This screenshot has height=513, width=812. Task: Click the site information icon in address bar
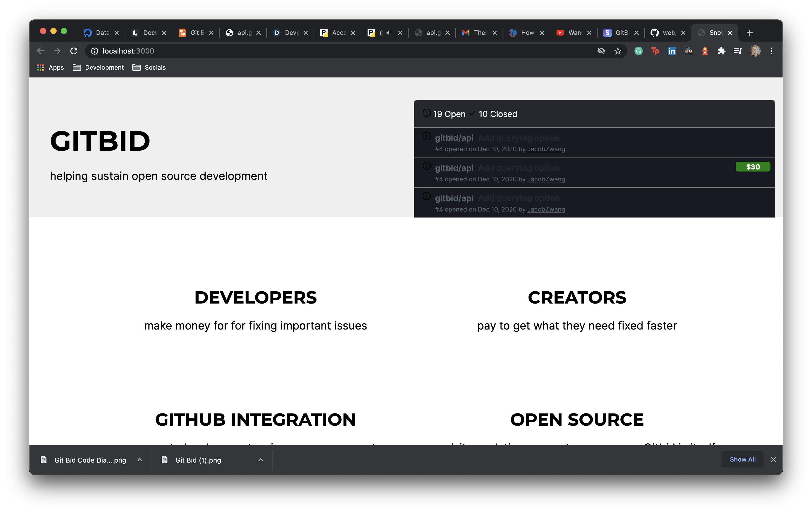pos(95,51)
